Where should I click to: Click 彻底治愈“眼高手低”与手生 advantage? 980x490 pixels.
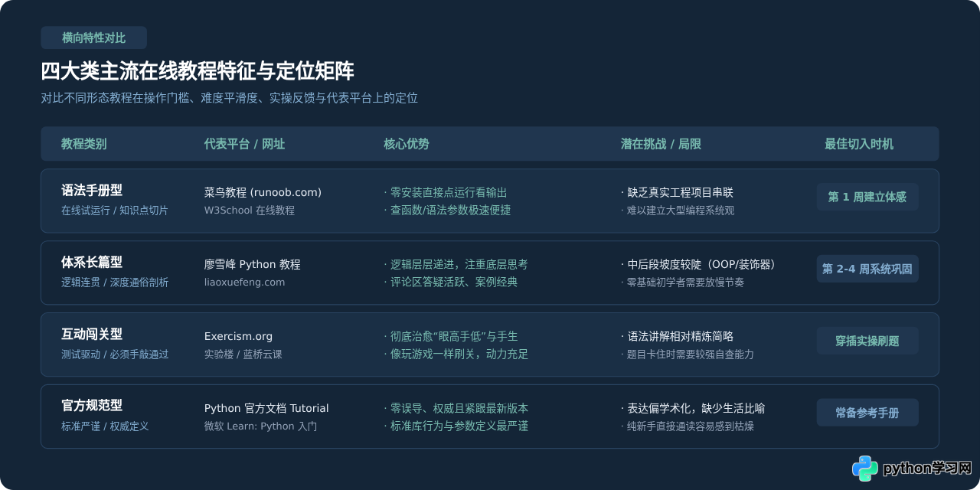450,336
